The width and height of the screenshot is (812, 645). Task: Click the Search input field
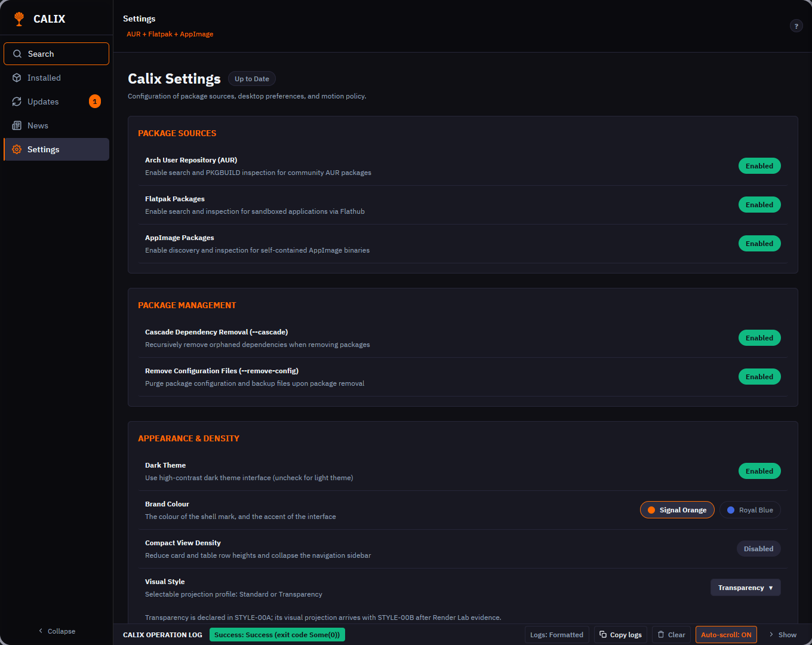[x=56, y=54]
